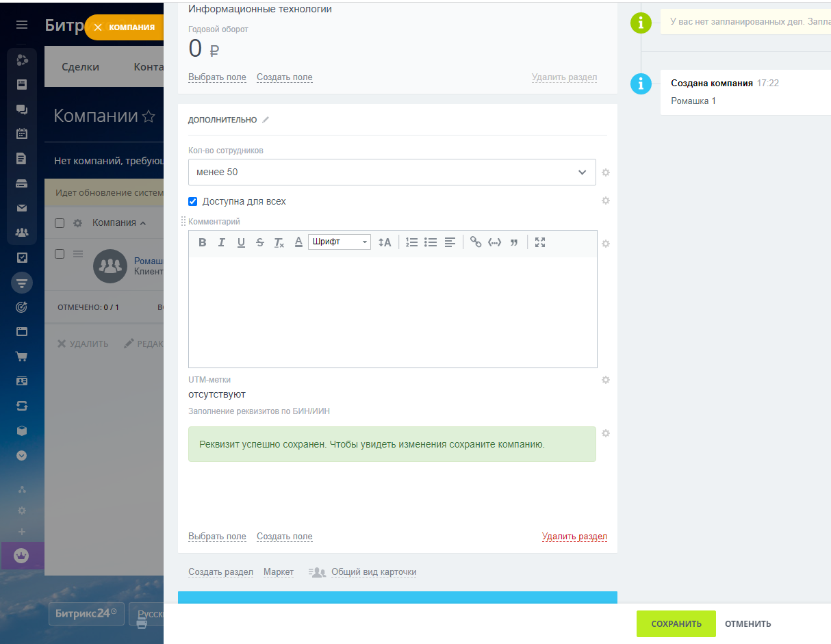This screenshot has width=831, height=644.
Task: Open settings gear for Доступна для всех field
Action: pyautogui.click(x=606, y=201)
